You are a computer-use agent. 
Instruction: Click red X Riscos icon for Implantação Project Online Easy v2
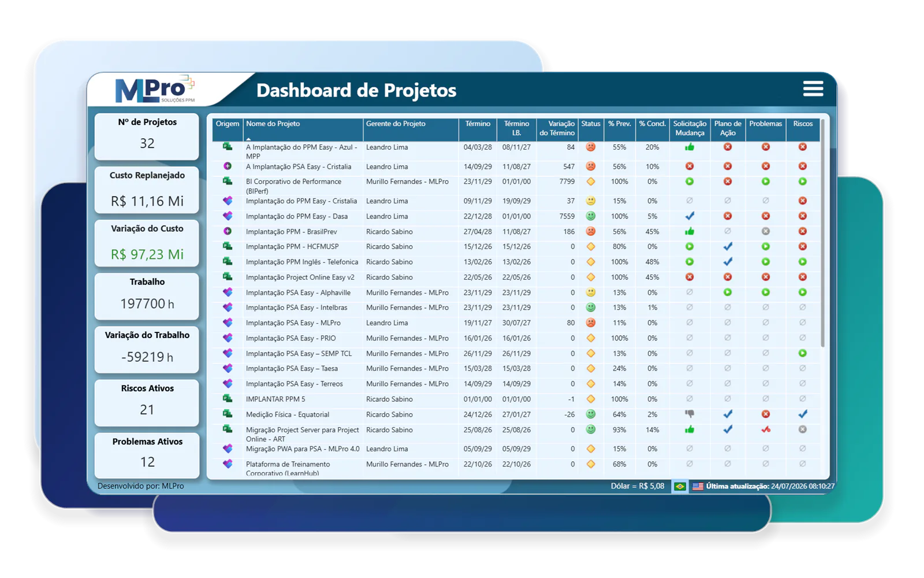(x=803, y=277)
